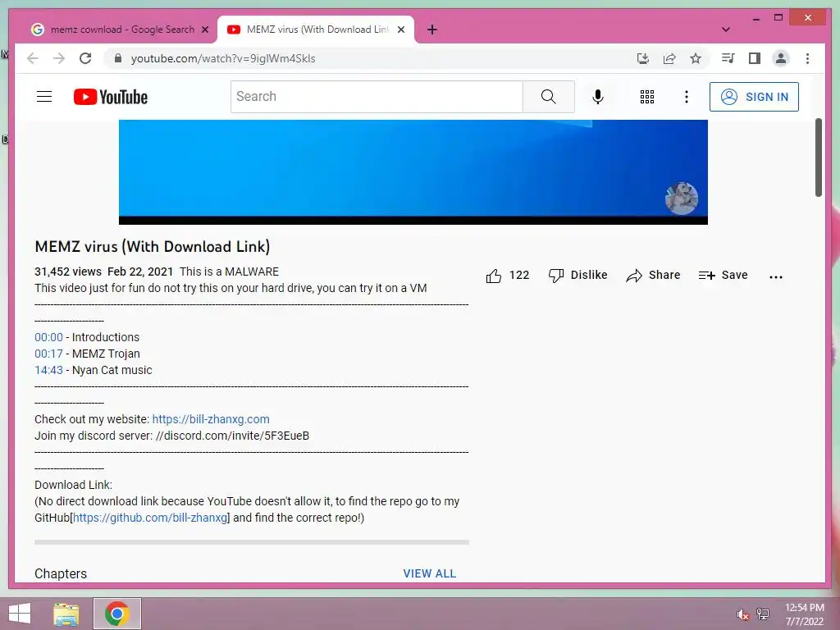Image resolution: width=840 pixels, height=630 pixels.
Task: Go forward in browser history
Action: [x=59, y=58]
